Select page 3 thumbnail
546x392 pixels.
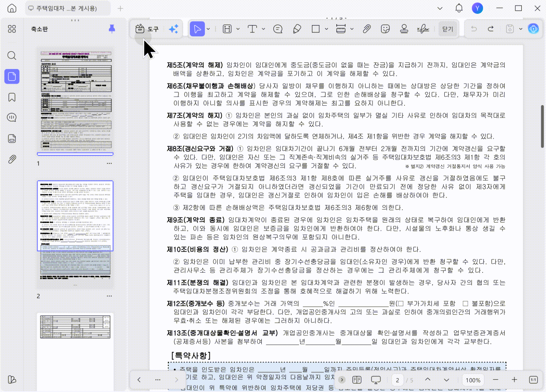click(x=75, y=352)
